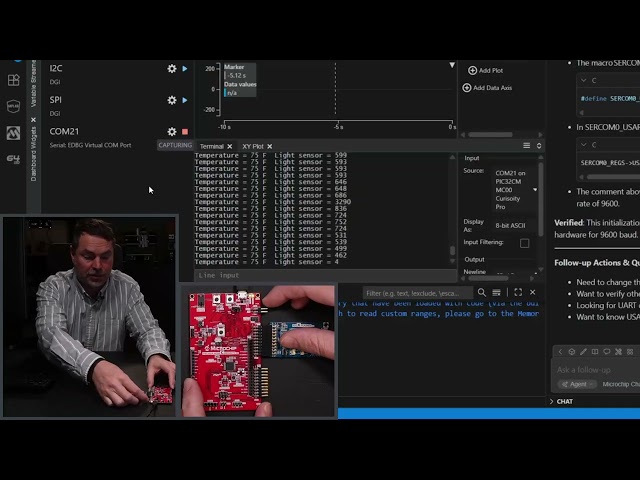The image size is (640, 480).
Task: Click the CAPTURING status label
Action: tap(175, 145)
